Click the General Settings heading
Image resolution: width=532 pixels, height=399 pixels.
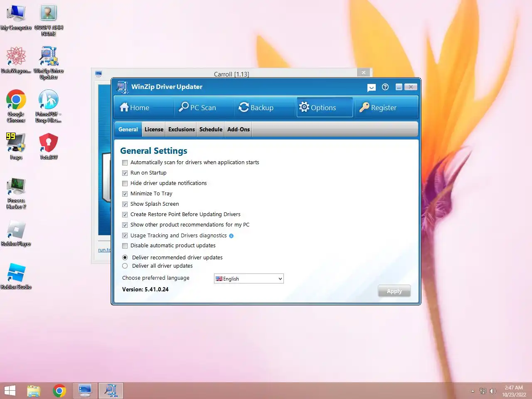click(x=154, y=151)
